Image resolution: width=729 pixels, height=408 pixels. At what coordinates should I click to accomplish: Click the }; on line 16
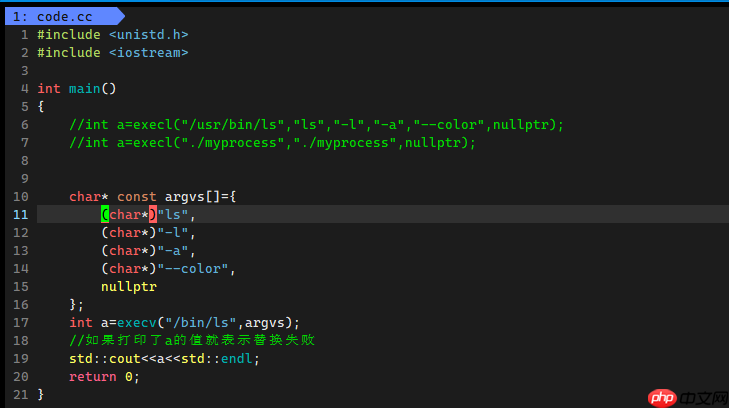click(76, 305)
